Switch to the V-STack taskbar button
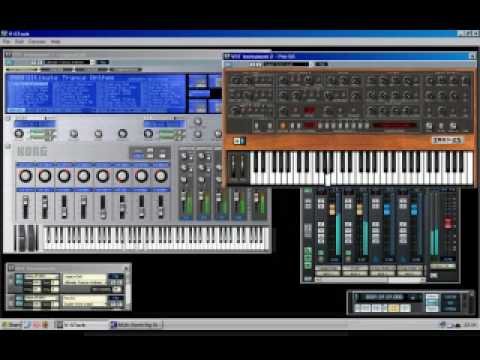Image resolution: width=480 pixels, height=360 pixels. (x=81, y=324)
